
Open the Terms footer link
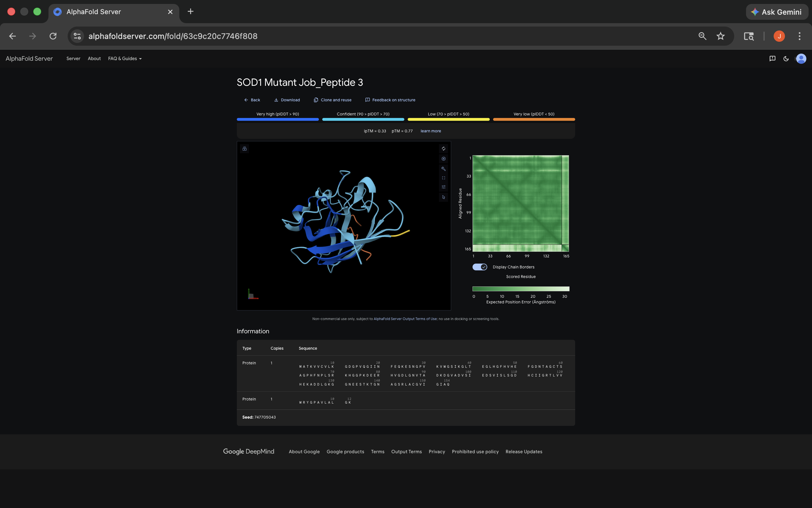pos(378,452)
